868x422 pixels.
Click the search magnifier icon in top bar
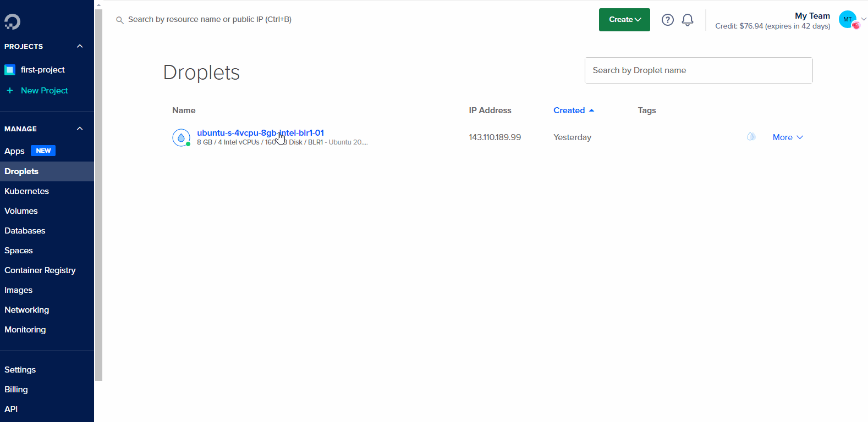(119, 20)
